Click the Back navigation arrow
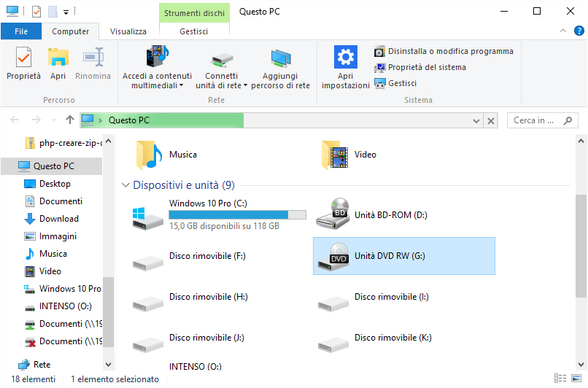The height and width of the screenshot is (388, 588). point(15,120)
